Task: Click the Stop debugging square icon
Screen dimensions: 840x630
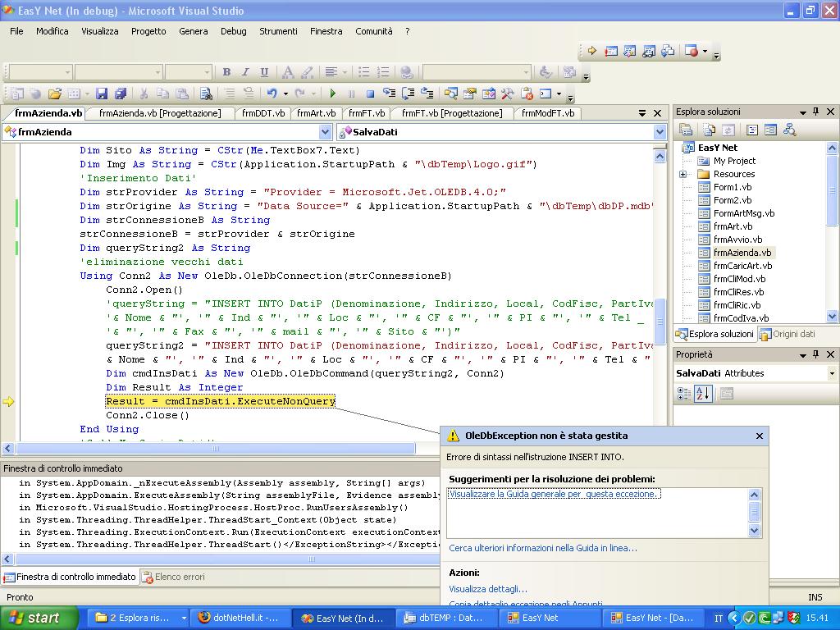Action: click(x=370, y=94)
